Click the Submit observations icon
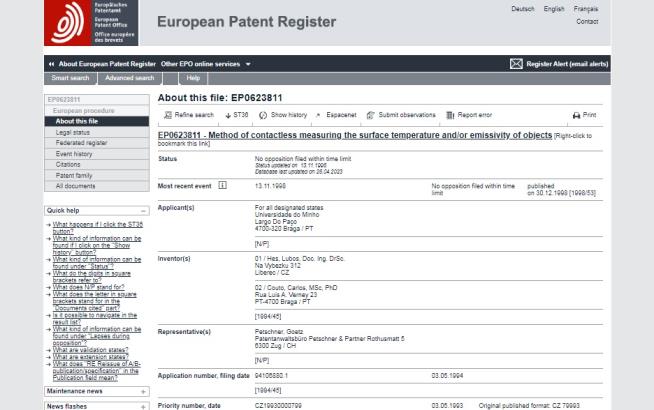654x410 pixels. tap(370, 115)
